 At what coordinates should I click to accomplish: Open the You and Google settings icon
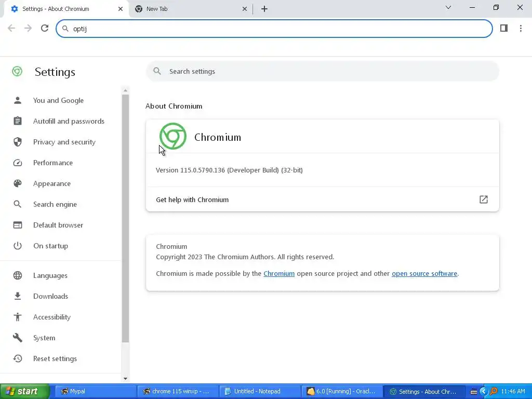[x=17, y=100]
